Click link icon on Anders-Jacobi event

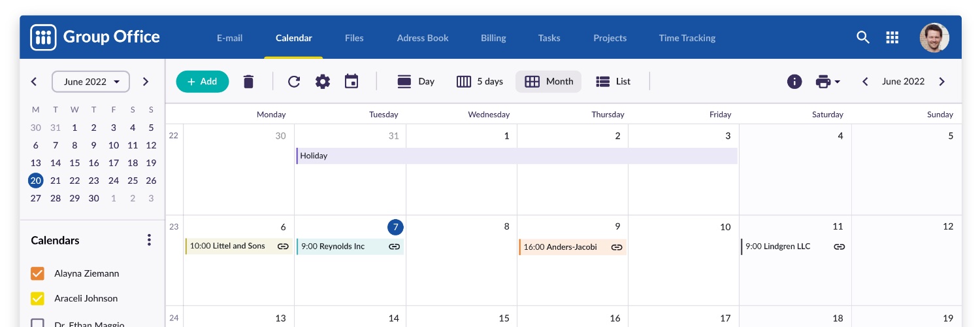tap(616, 247)
